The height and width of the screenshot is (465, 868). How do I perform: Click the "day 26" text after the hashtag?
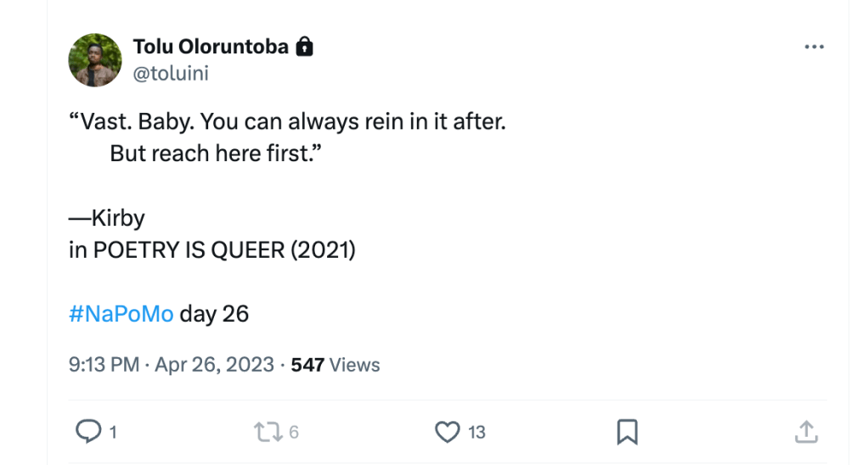pos(214,314)
